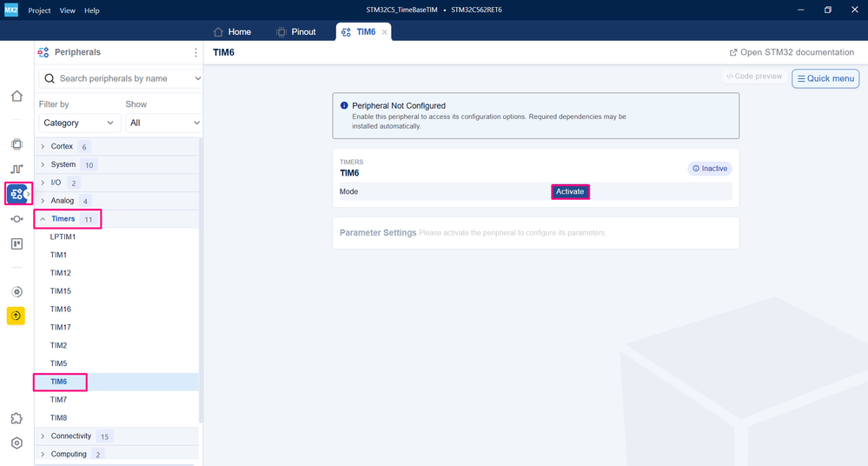The width and height of the screenshot is (868, 466).
Task: Open the board layout sidebar icon
Action: point(17,243)
